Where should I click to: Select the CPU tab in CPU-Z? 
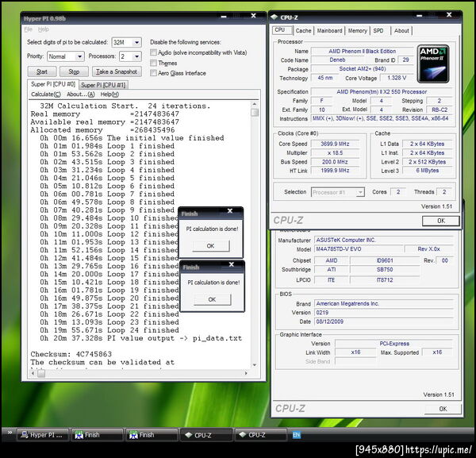(282, 30)
